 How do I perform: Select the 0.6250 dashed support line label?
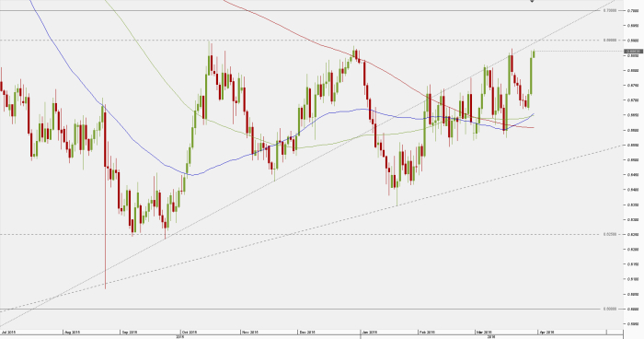click(x=610, y=235)
